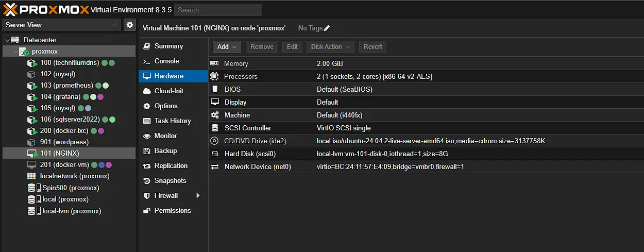Open the Summary tab

173,46
